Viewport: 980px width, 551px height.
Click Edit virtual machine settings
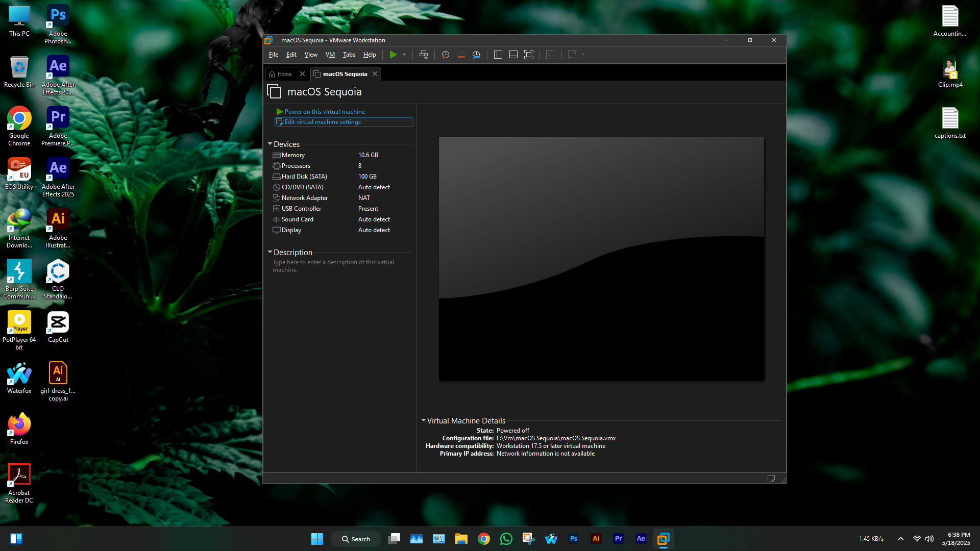[x=322, y=122]
